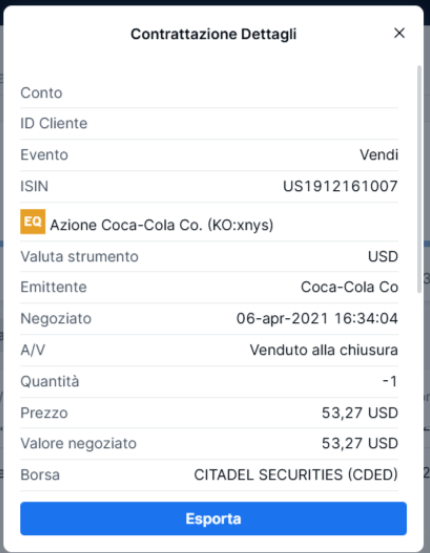Click the Valuta strumento USD value
The height and width of the screenshot is (553, 430).
pos(383,256)
